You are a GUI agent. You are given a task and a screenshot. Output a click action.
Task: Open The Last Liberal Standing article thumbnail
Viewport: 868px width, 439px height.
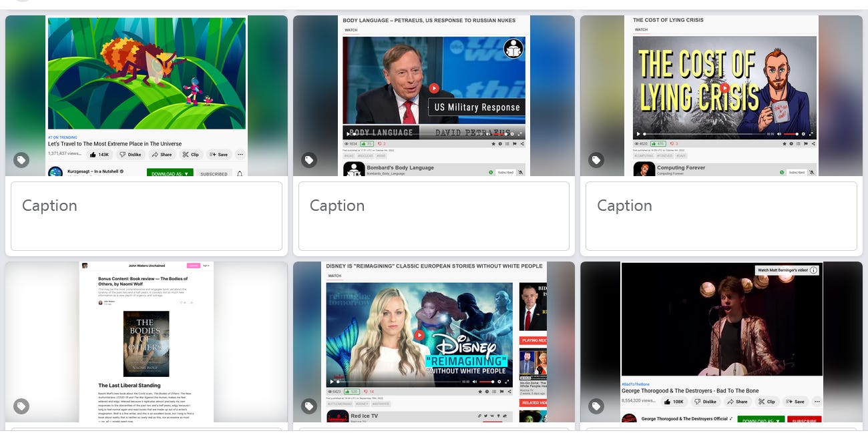coord(146,342)
